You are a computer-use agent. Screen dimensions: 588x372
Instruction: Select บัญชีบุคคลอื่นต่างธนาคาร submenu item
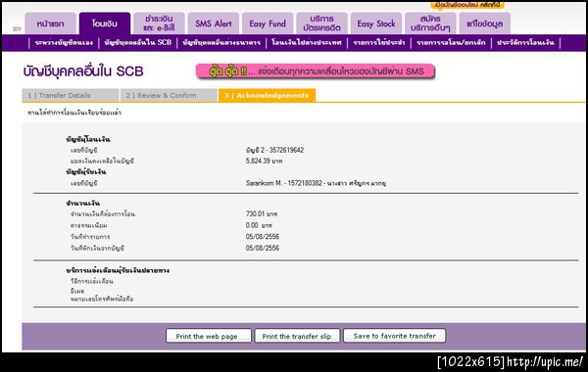click(221, 43)
